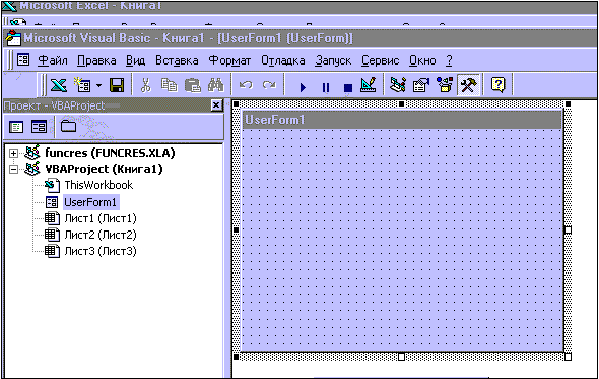
Task: Select ThisWorkbook in project tree
Action: point(99,185)
